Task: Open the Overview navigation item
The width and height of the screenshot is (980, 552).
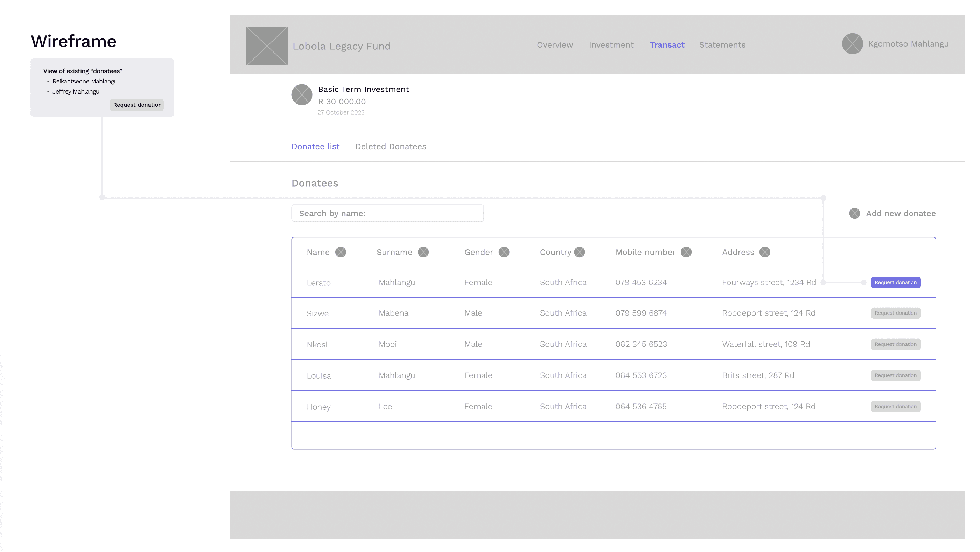Action: pos(555,45)
